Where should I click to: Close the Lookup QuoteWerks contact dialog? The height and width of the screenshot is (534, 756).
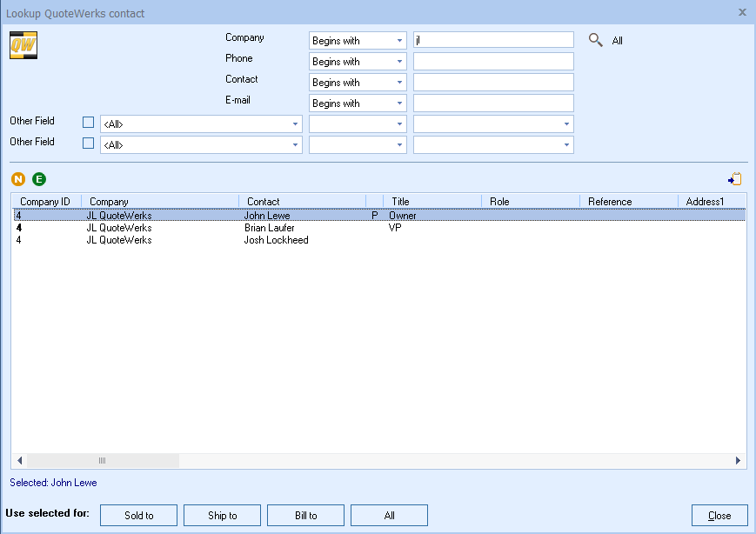tap(742, 12)
